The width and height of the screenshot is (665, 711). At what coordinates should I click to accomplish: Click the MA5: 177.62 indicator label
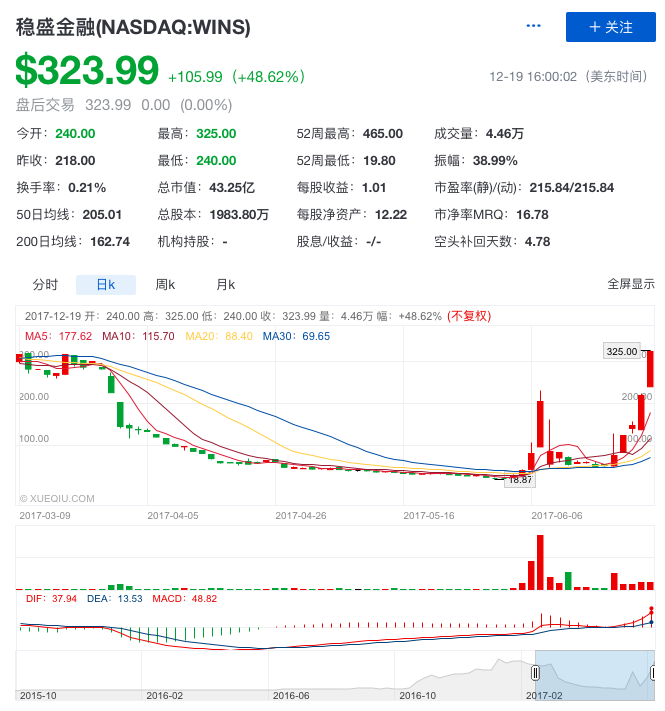(x=58, y=336)
